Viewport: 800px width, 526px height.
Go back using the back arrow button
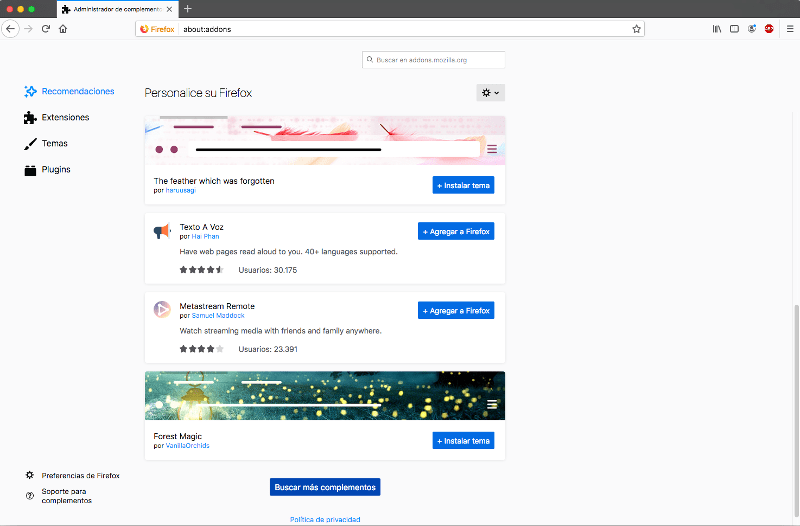coord(10,29)
